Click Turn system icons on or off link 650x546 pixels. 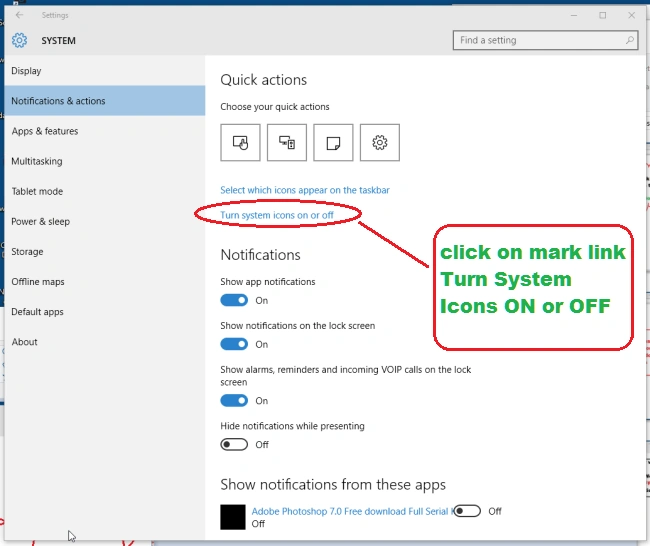[276, 215]
